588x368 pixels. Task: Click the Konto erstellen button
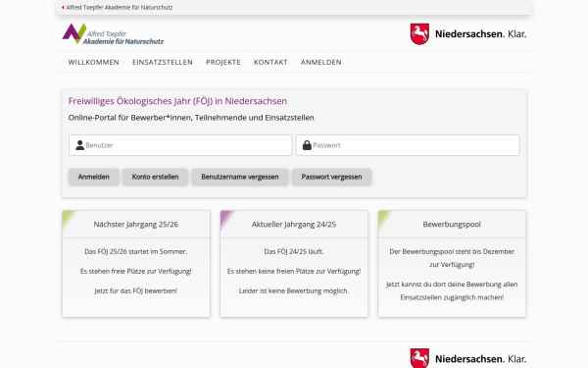155,177
